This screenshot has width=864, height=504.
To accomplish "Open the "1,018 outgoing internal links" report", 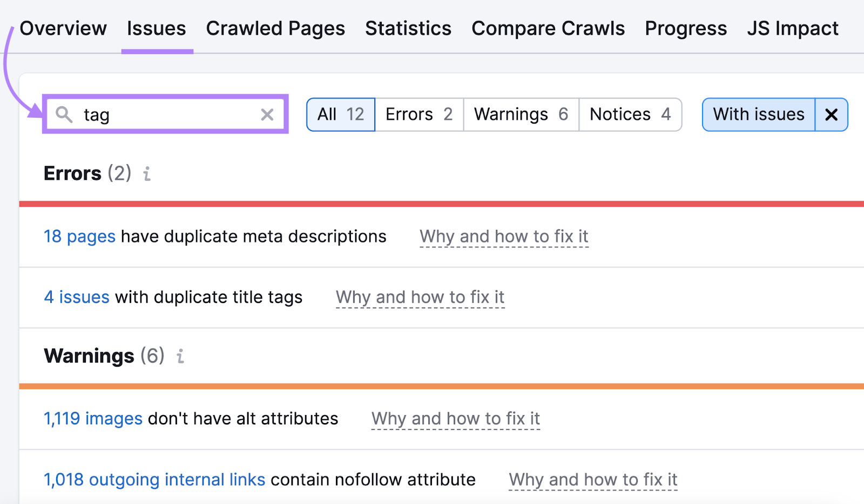I will (153, 479).
